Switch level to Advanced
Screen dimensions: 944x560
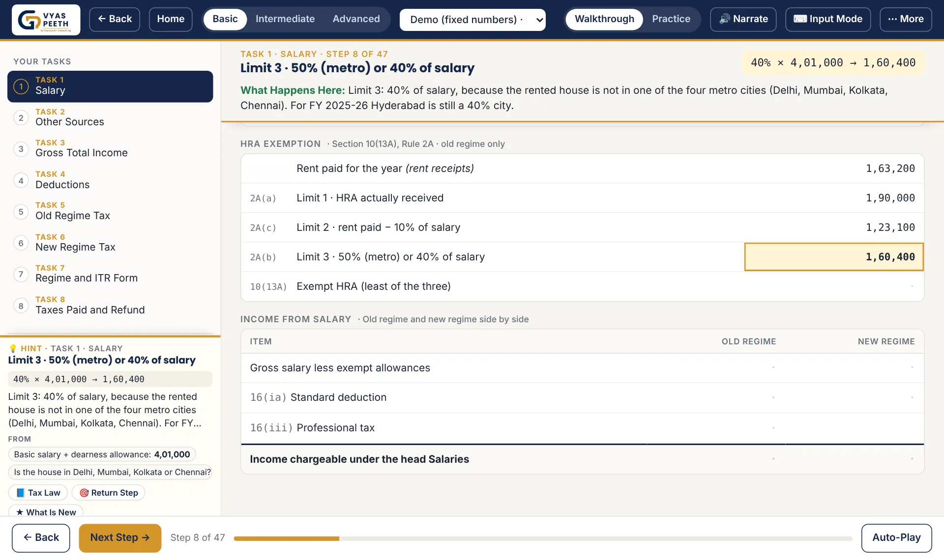tap(356, 19)
